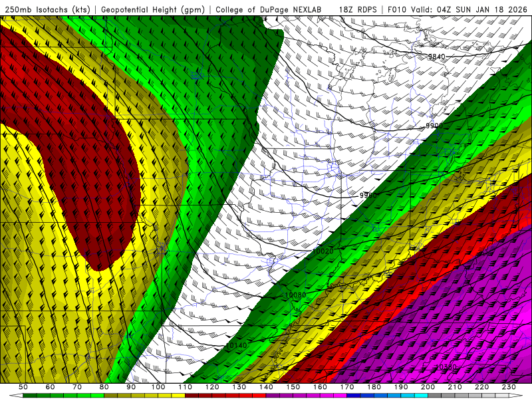Click the 90 value on the color scale

coord(131,387)
